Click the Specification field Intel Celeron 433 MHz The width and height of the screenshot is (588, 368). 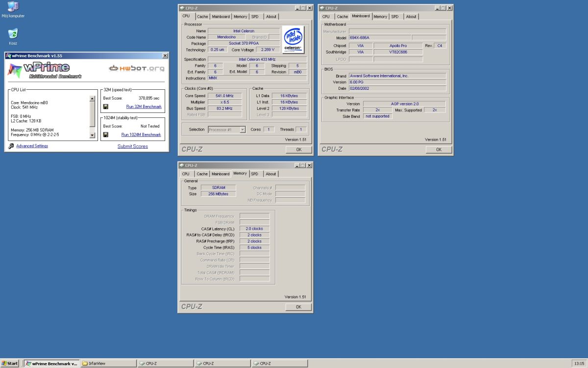258,59
